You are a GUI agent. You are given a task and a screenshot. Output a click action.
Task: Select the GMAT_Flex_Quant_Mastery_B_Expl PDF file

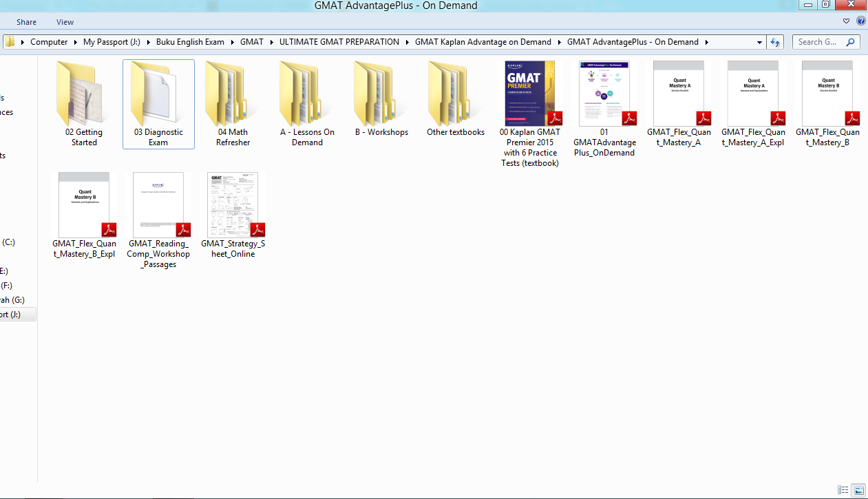84,215
